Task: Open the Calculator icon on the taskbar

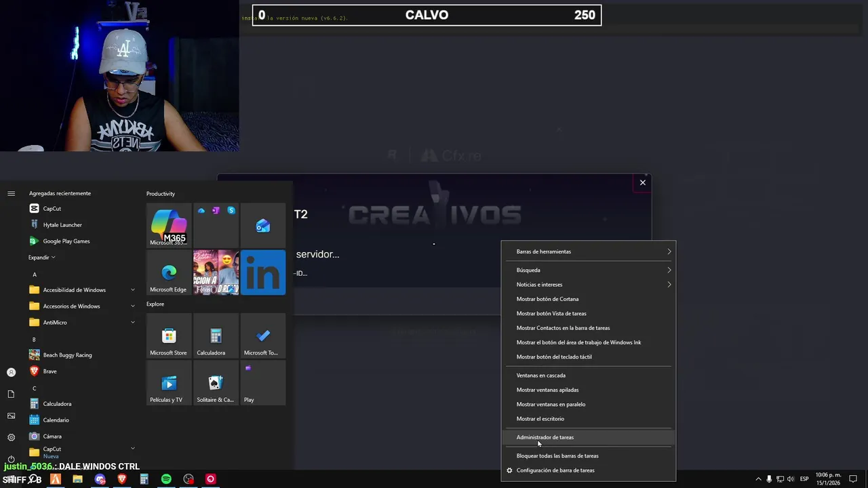Action: pyautogui.click(x=144, y=479)
